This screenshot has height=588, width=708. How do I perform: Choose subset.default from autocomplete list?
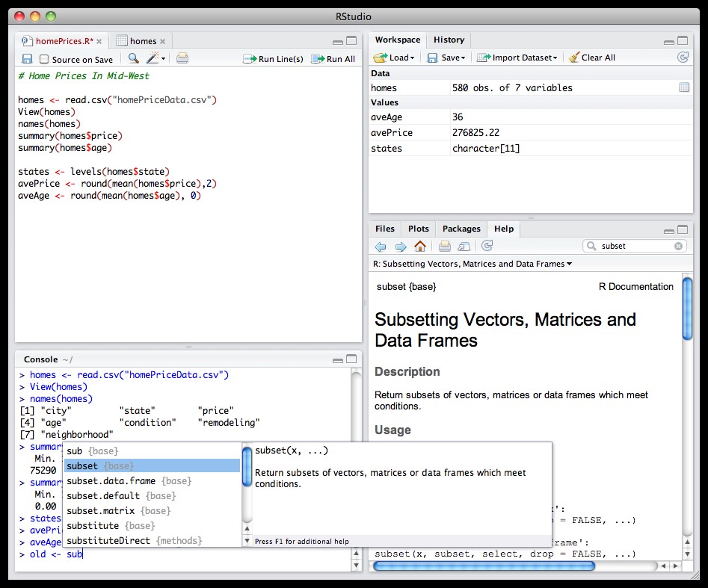[153, 496]
